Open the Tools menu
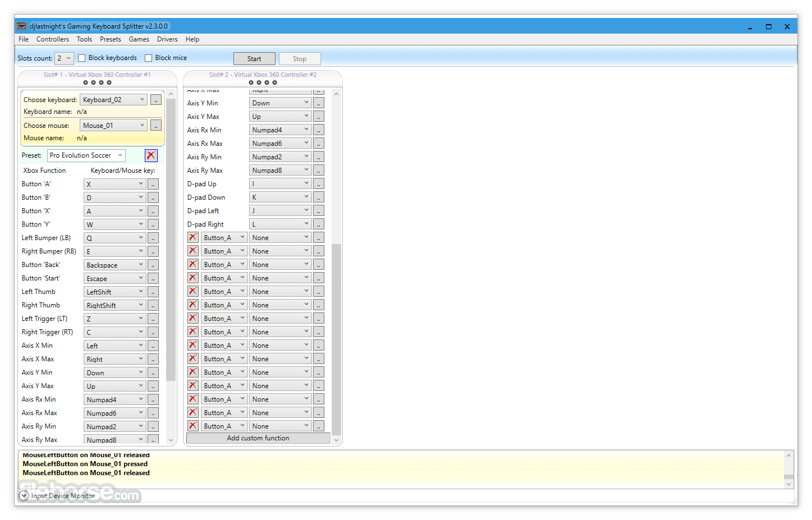The height and width of the screenshot is (520, 812). [x=84, y=39]
